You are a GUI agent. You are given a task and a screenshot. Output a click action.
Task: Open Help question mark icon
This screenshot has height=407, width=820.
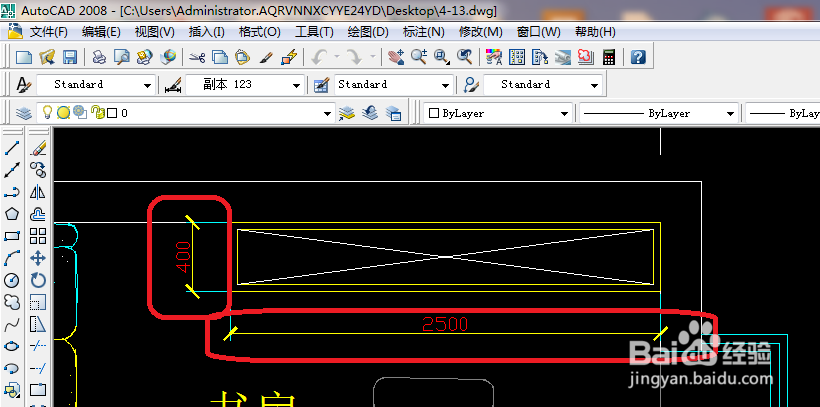638,57
